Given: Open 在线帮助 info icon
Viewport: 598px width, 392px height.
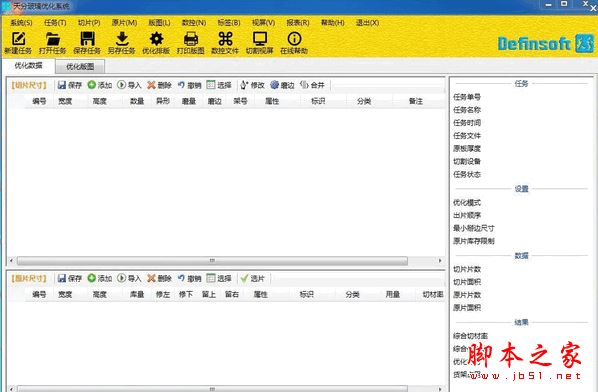Looking at the screenshot, I should click(x=294, y=39).
